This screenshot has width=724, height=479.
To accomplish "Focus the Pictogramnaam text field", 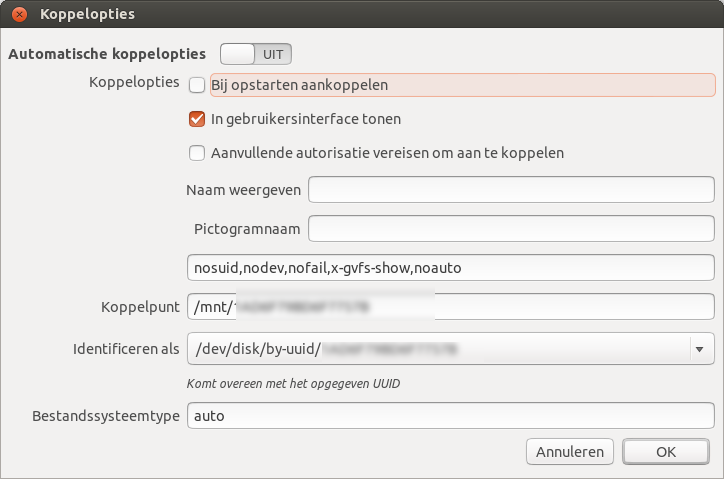I will click(x=511, y=228).
